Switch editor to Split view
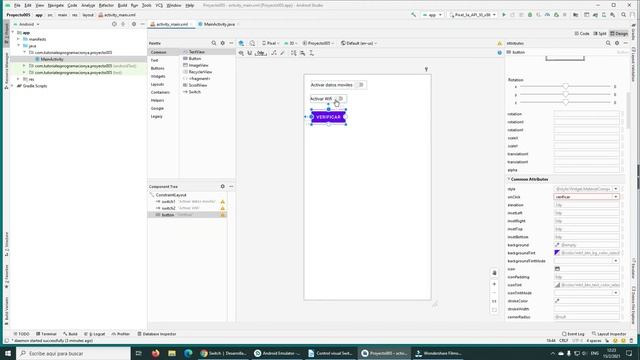This screenshot has width=640, height=360. click(600, 33)
